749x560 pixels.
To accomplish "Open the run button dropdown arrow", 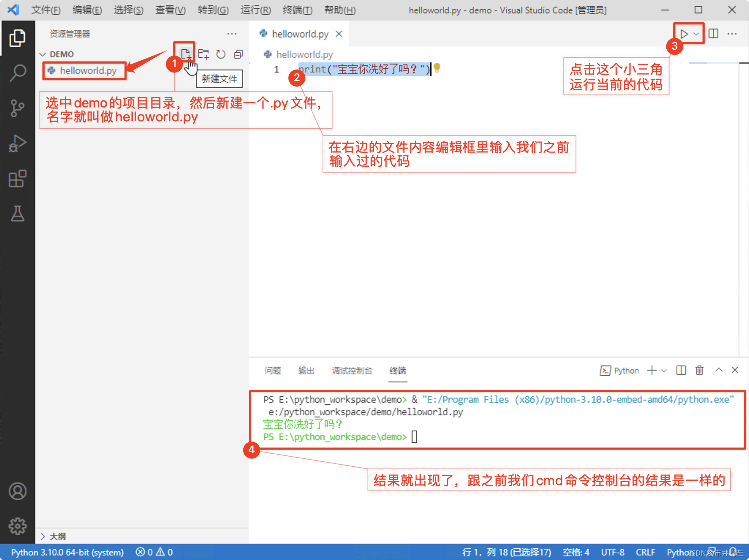I will [696, 34].
